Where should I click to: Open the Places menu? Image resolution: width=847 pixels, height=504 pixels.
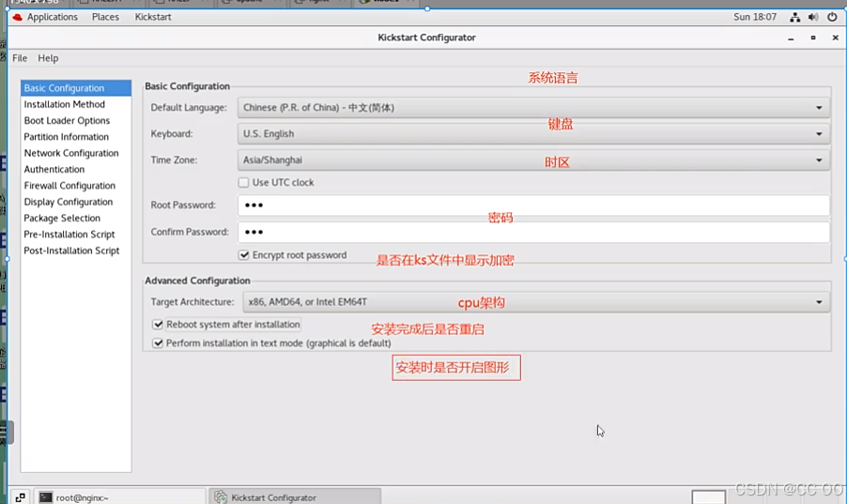coord(105,17)
